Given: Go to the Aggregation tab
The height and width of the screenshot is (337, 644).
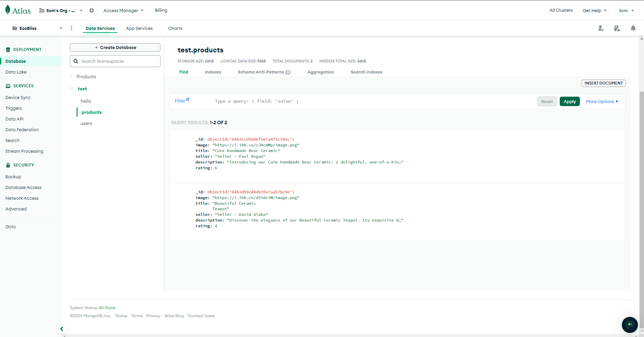Looking at the screenshot, I should click(321, 72).
